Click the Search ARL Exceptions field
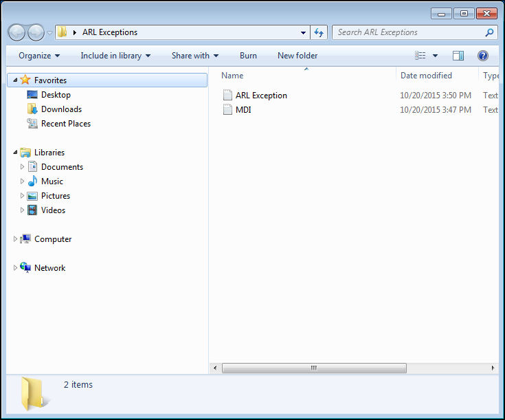This screenshot has width=505, height=420. [x=415, y=32]
